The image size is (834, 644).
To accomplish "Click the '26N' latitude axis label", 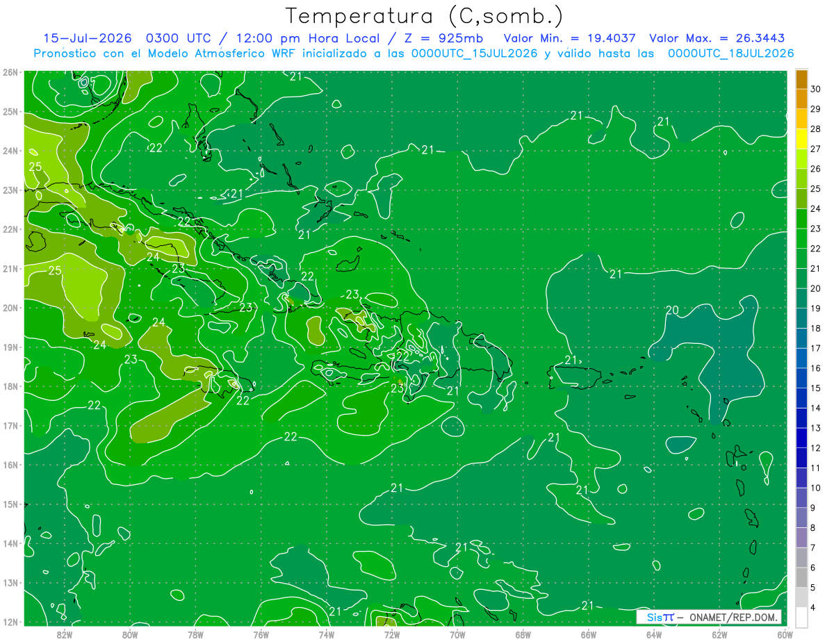I will [10, 72].
